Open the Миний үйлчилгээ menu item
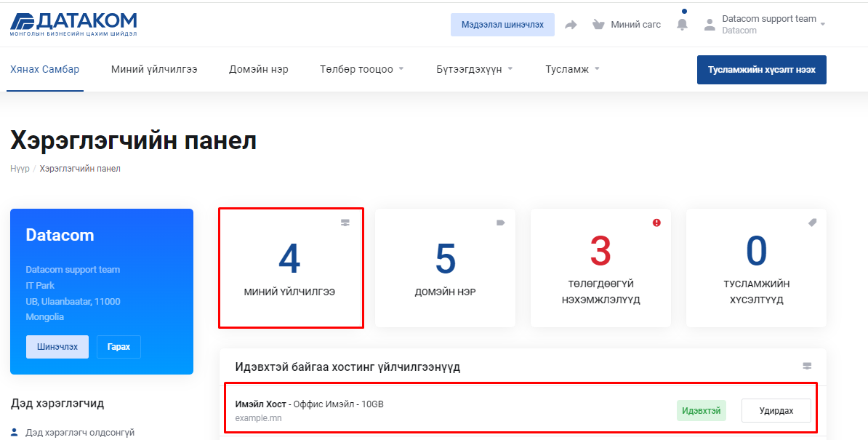Viewport: 868px width, 440px height. click(x=154, y=69)
